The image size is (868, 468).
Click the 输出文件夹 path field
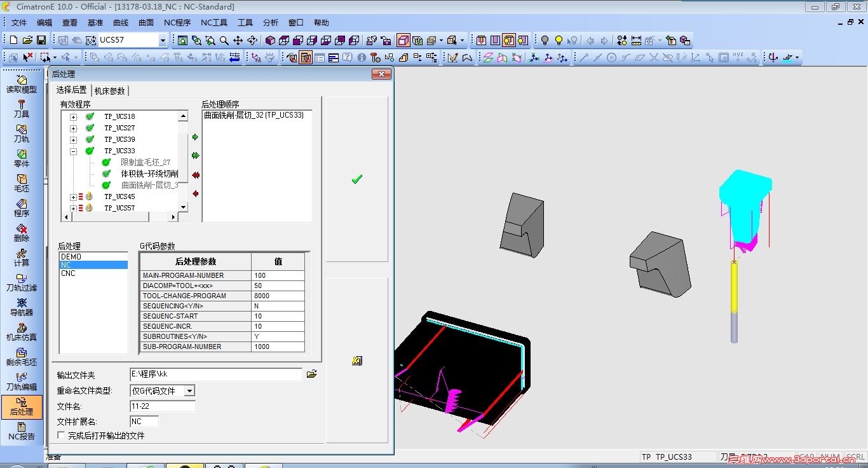pyautogui.click(x=216, y=375)
